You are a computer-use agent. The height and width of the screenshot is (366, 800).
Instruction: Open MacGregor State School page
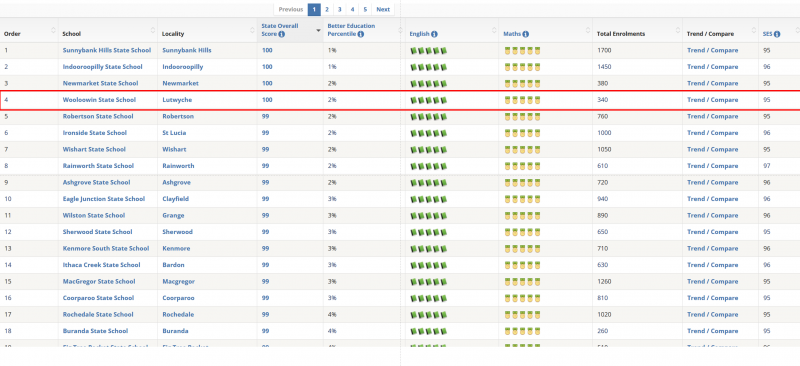(99, 281)
